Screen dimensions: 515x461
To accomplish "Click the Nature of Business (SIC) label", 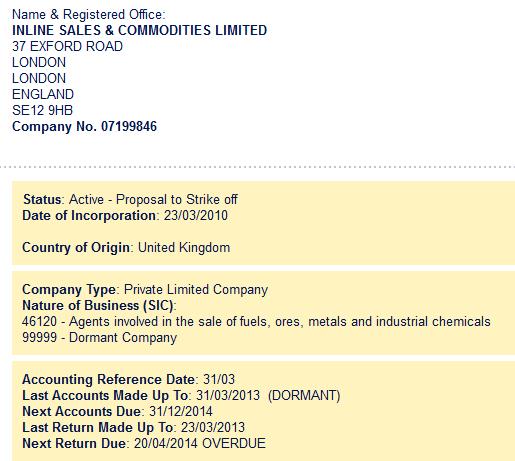I will click(x=98, y=306).
